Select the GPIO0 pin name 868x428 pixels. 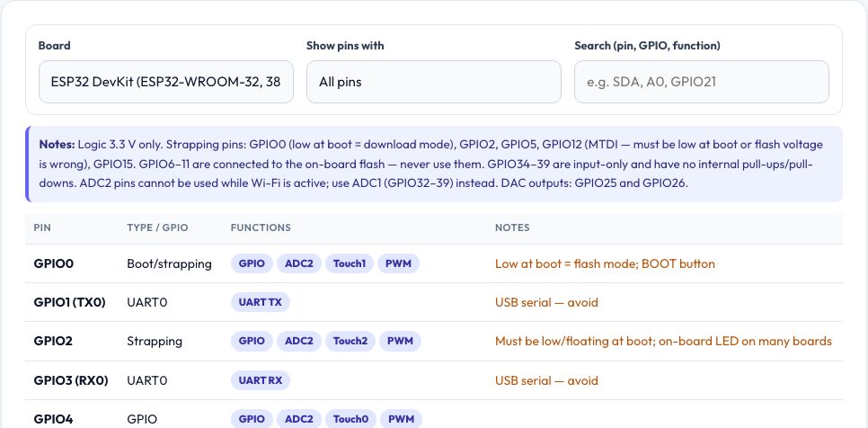click(54, 263)
